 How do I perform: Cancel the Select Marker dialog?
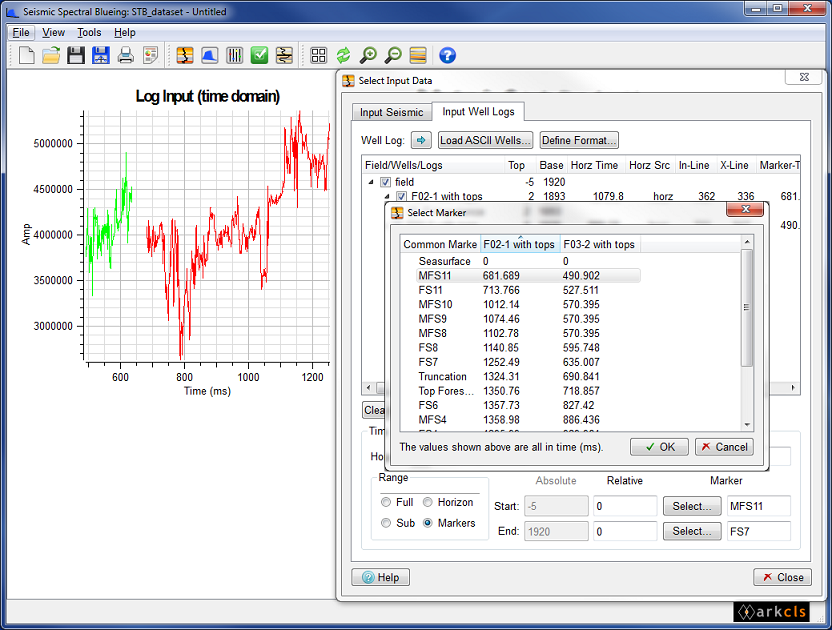[724, 447]
